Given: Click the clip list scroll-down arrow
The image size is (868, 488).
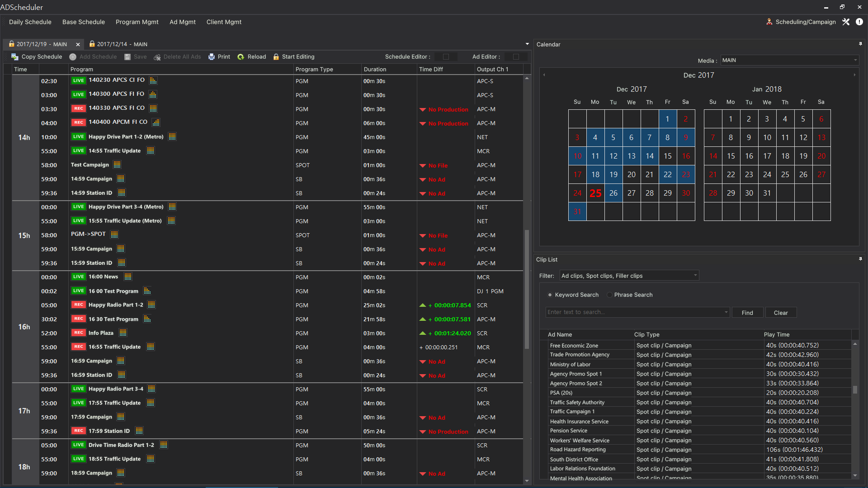Looking at the screenshot, I should pos(855,475).
